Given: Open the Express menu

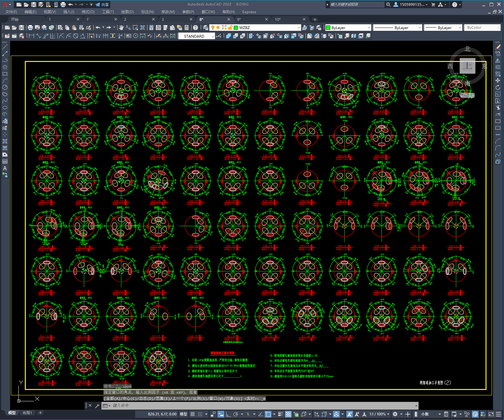Looking at the screenshot, I should coord(249,12).
